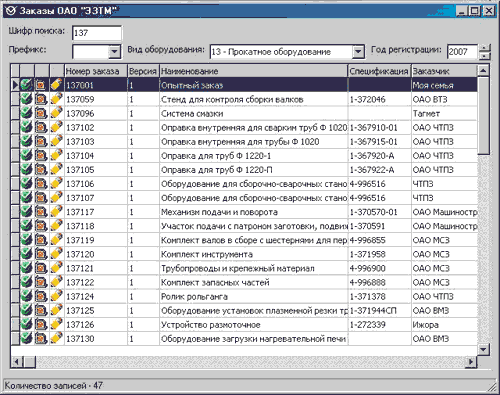Click the Шифр поиска input field
The width and height of the screenshot is (500, 395).
[97, 33]
